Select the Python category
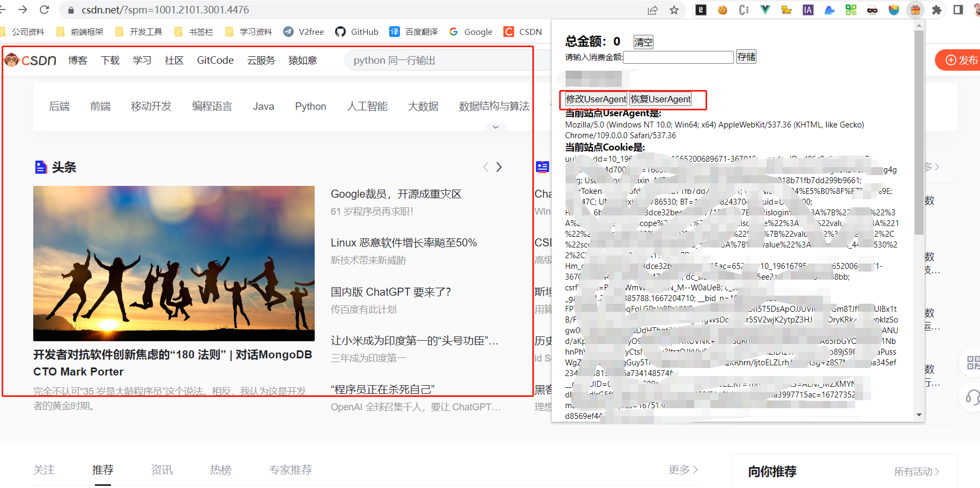The height and width of the screenshot is (488, 980). (x=310, y=106)
